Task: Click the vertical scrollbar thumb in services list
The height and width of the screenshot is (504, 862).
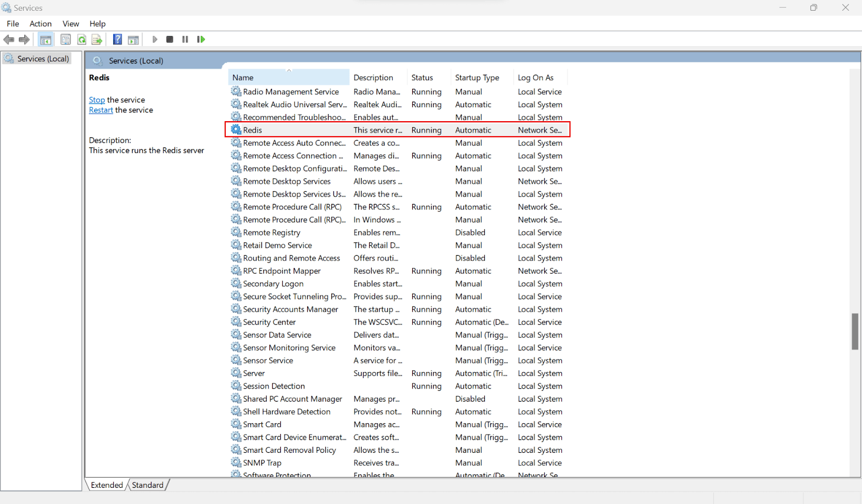Action: pyautogui.click(x=855, y=331)
